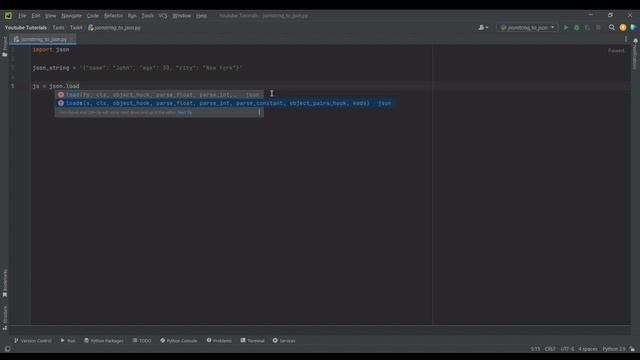Click the jsonstring_to_json.py breadcrumb item
640x360 pixels.
point(114,28)
